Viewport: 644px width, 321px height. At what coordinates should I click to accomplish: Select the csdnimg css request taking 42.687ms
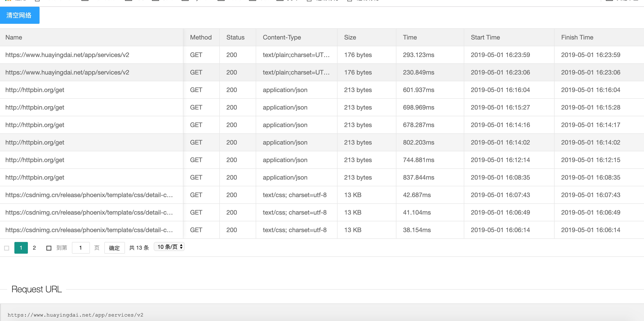tap(322, 195)
